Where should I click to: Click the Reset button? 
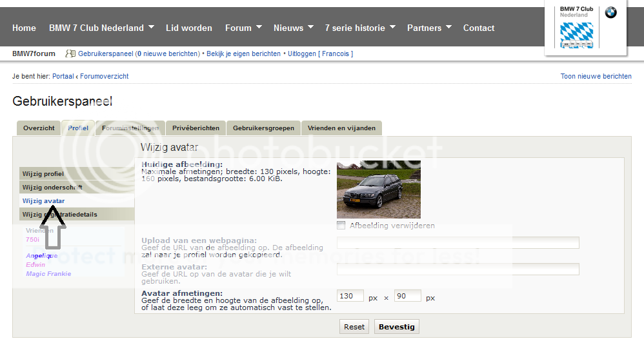coord(354,327)
